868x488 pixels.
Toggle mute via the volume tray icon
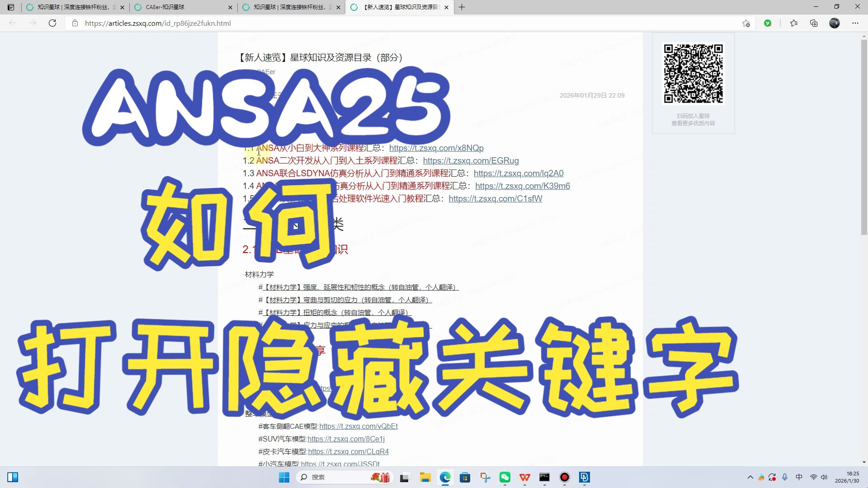click(825, 478)
